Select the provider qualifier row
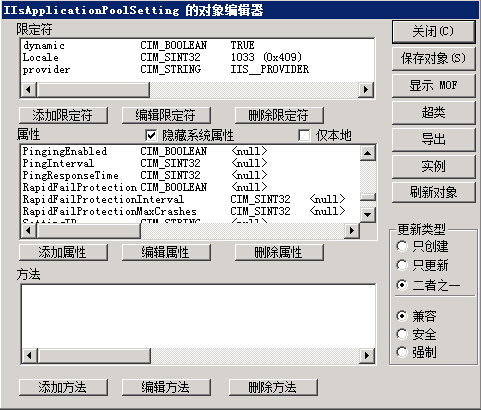This screenshot has height=410, width=481. 197,69
